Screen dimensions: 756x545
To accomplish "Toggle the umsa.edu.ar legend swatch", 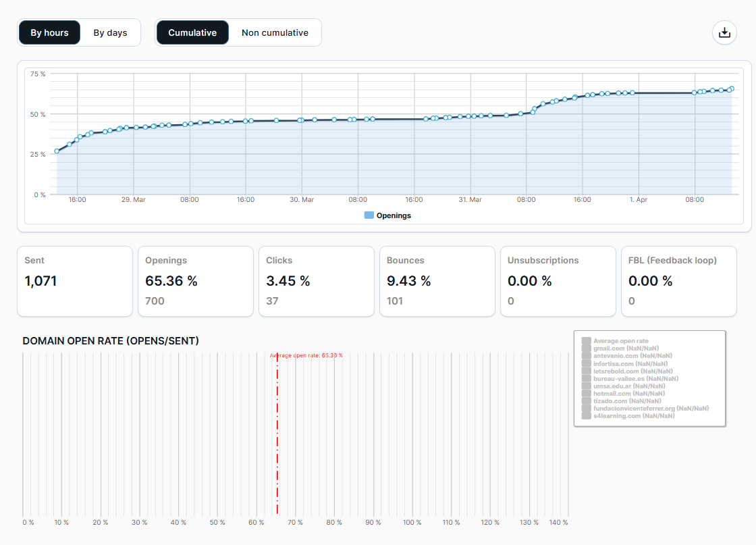I will tap(586, 386).
